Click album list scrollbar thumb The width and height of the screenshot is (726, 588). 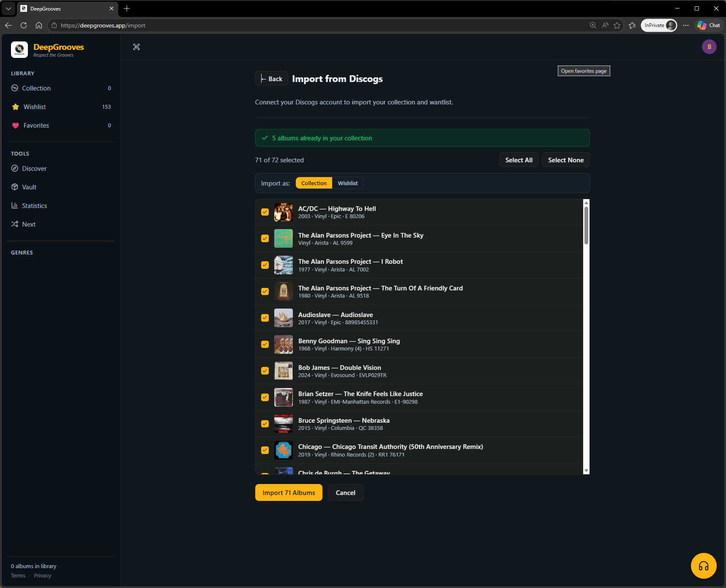[586, 225]
